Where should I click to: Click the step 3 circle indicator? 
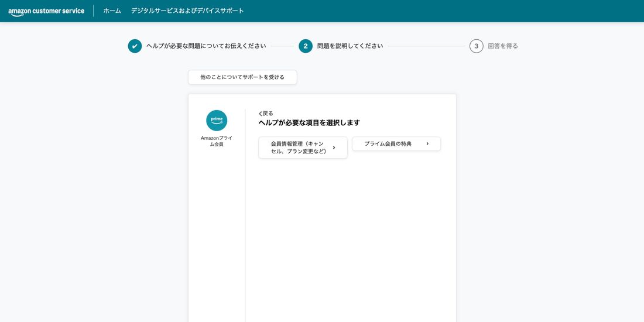click(477, 46)
